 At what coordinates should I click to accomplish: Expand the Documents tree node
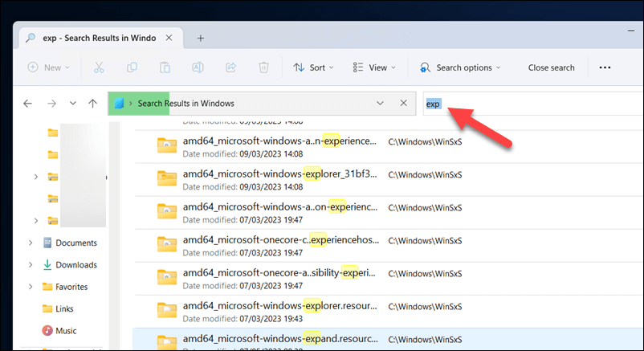[31, 243]
